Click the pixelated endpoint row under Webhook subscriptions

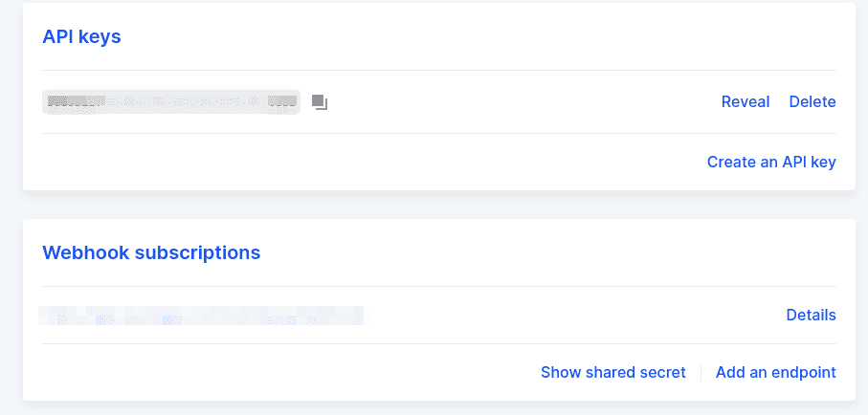pos(203,316)
